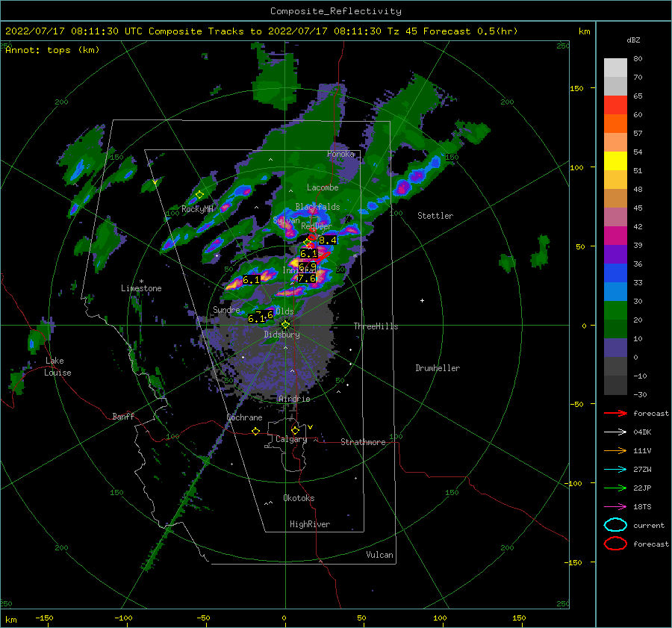Image resolution: width=672 pixels, height=628 pixels.
Task: Click the Ponoka city label
Action: point(340,154)
